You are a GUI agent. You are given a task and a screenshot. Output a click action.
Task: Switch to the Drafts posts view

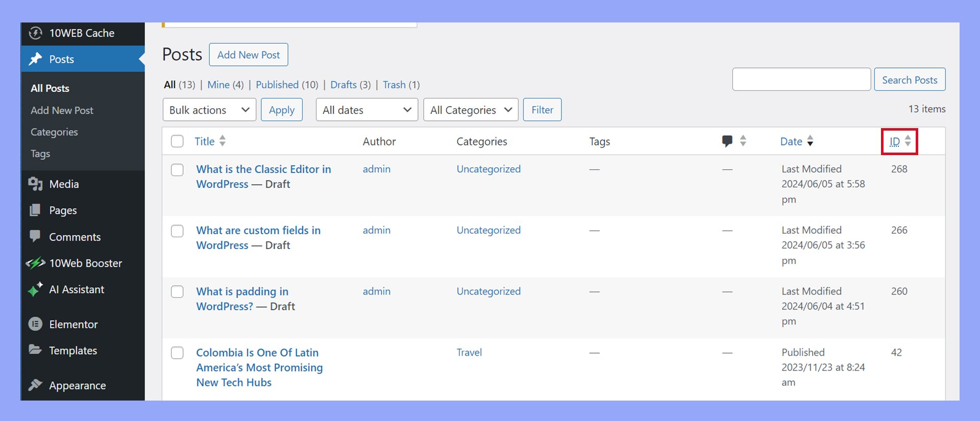coord(343,85)
